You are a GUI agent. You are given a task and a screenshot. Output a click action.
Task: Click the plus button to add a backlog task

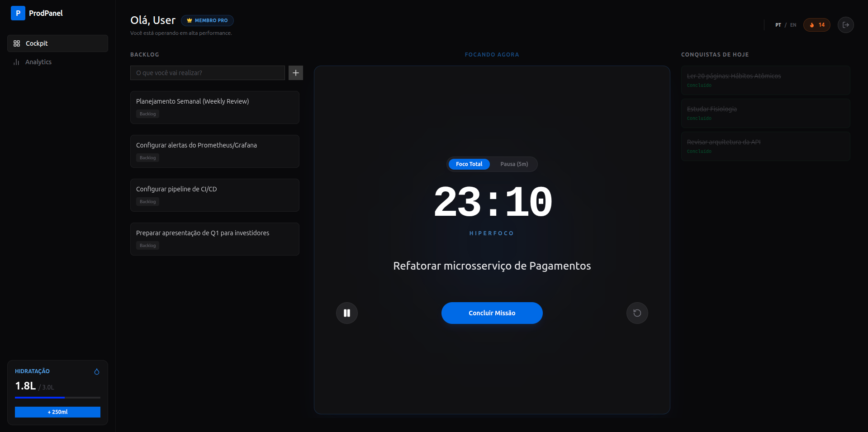tap(295, 72)
